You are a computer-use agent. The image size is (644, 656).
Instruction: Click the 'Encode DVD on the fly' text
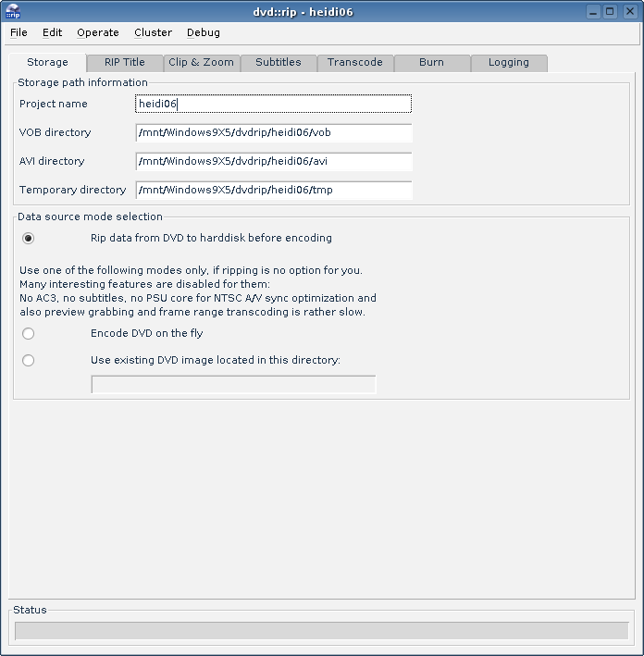coord(147,333)
